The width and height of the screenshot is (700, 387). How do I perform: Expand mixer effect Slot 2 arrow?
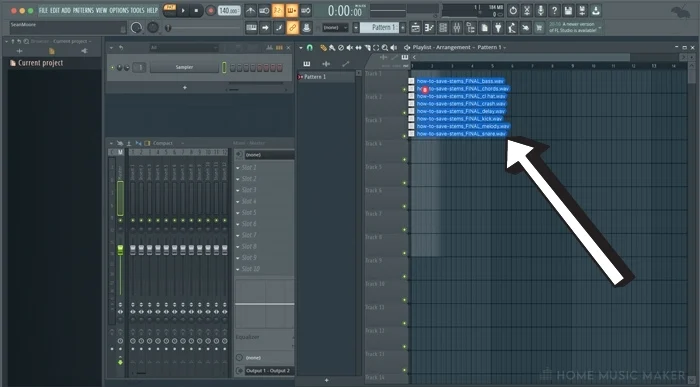[238, 179]
